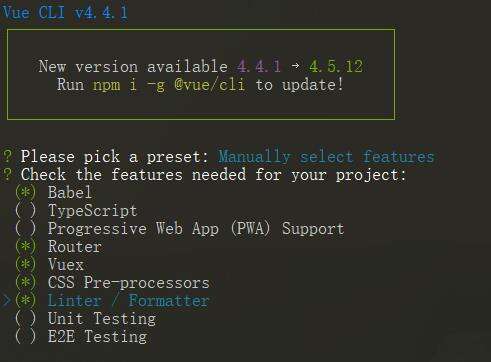Uncheck the Vuex checkbox marker
Viewport: 491px width, 362px height.
click(x=25, y=264)
